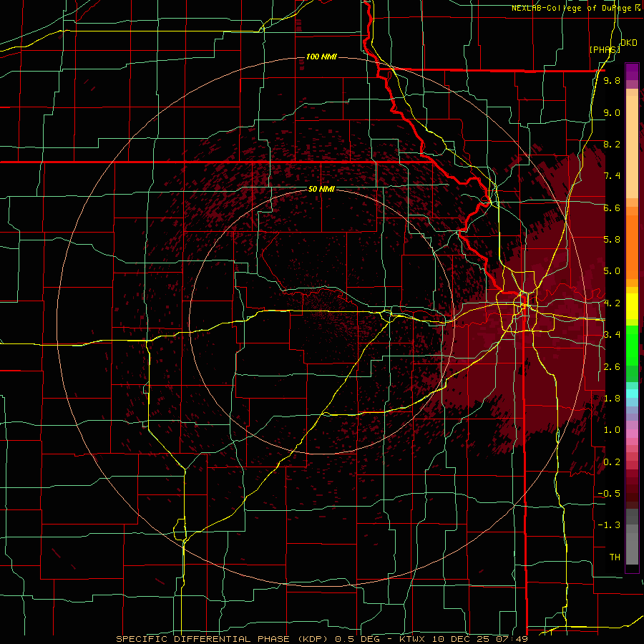Click the 8.2 scale label

[612, 144]
